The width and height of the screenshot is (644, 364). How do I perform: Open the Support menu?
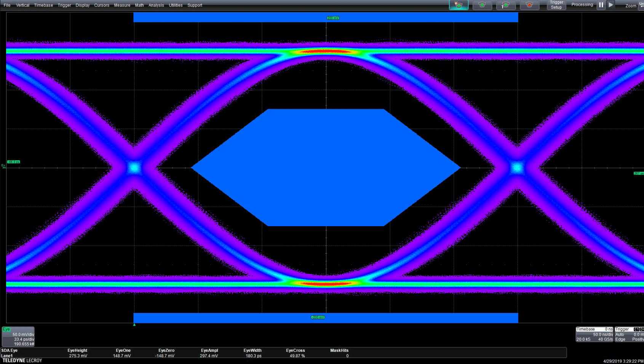pyautogui.click(x=195, y=5)
